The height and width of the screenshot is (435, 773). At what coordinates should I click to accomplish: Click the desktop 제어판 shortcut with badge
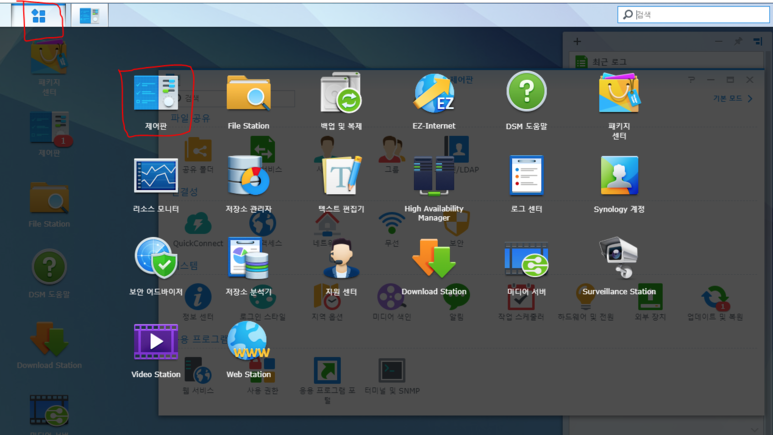tap(49, 135)
